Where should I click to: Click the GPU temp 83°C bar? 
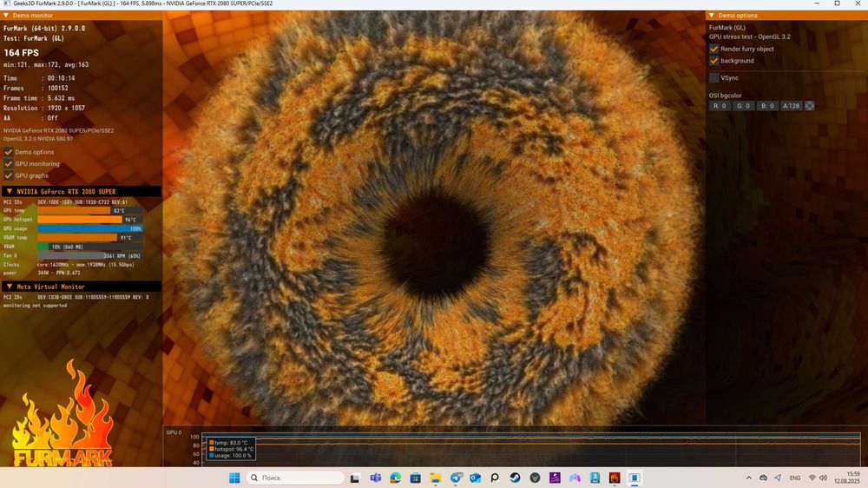pyautogui.click(x=89, y=210)
